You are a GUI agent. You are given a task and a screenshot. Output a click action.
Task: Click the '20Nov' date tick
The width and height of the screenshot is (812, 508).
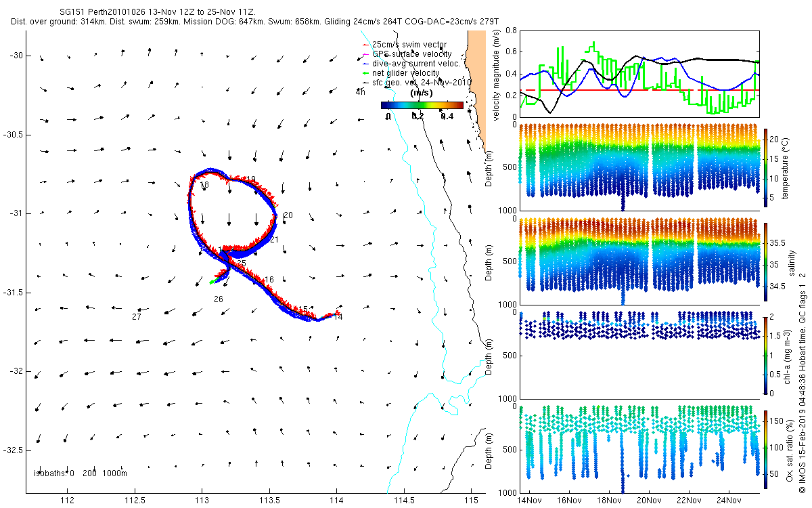pyautogui.click(x=649, y=501)
